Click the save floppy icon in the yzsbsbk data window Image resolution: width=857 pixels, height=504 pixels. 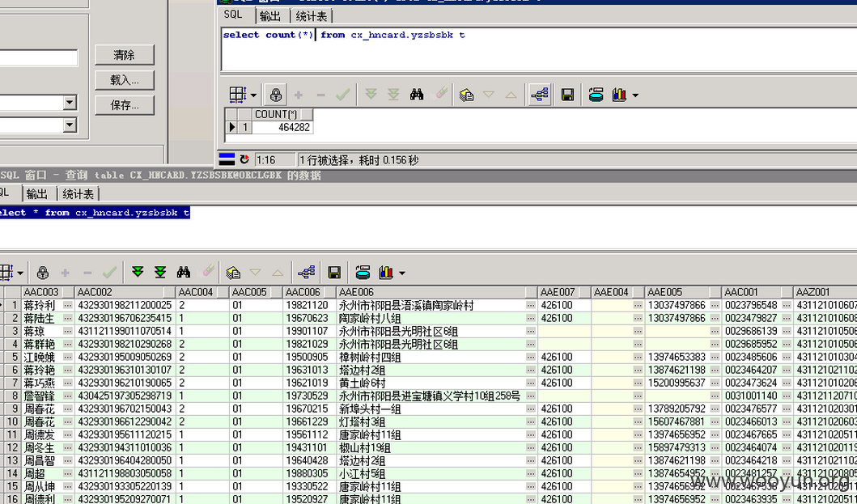tap(334, 273)
